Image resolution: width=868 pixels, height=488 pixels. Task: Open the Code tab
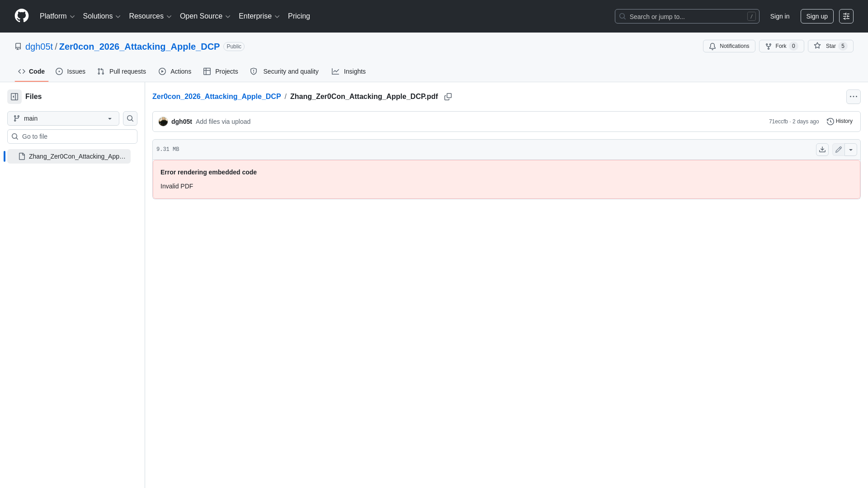coord(32,71)
